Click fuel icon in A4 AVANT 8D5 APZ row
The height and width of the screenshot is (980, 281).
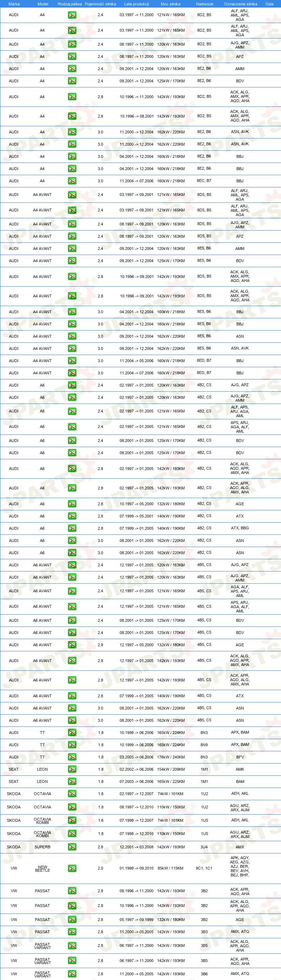pyautogui.click(x=72, y=236)
